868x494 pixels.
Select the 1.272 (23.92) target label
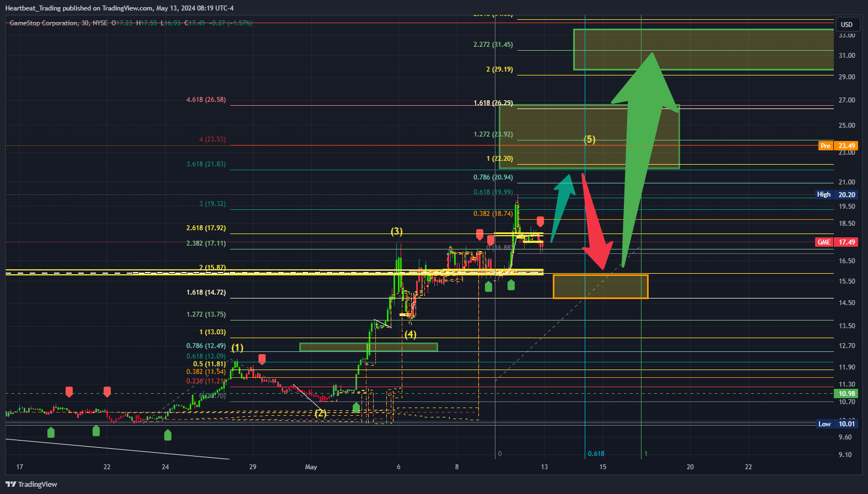493,134
